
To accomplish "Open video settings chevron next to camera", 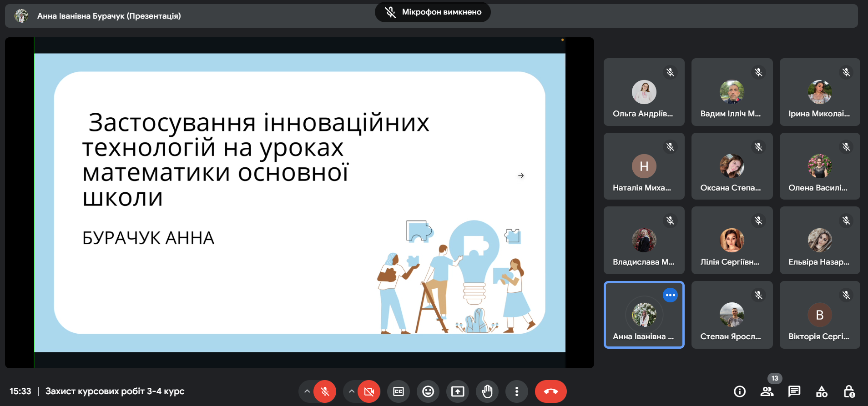I will point(352,391).
